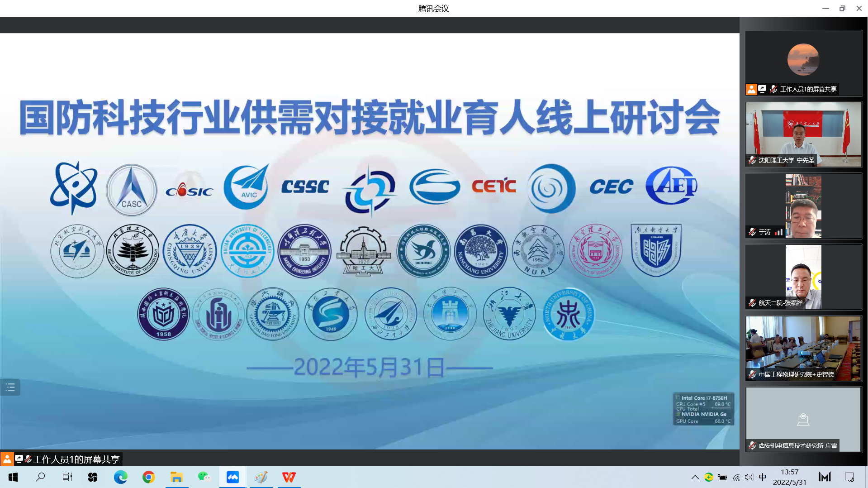Image resolution: width=868 pixels, height=488 pixels.
Task: Click network signal bars next to 于涛
Action: [x=778, y=232]
